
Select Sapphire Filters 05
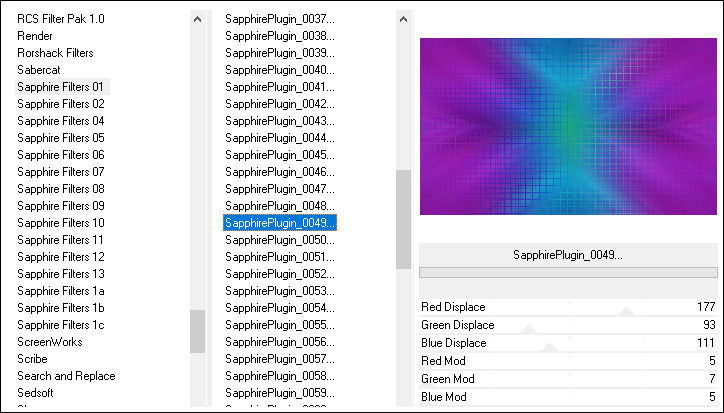pyautogui.click(x=60, y=138)
